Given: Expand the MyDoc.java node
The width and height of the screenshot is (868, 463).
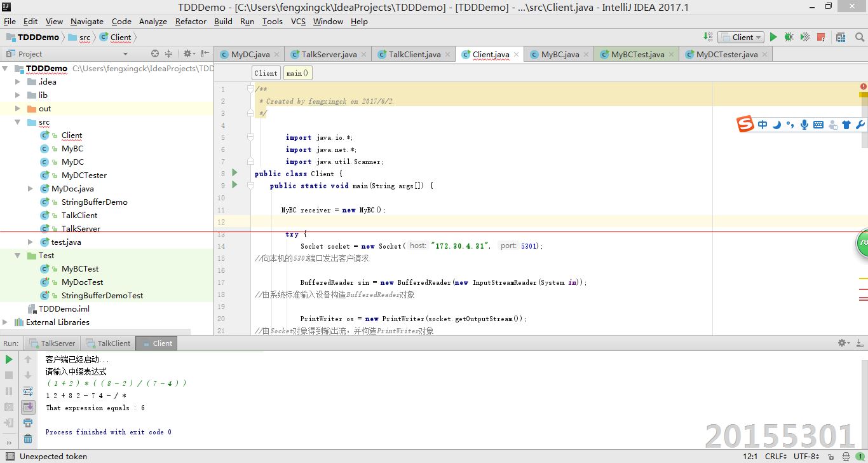Looking at the screenshot, I should (x=31, y=188).
